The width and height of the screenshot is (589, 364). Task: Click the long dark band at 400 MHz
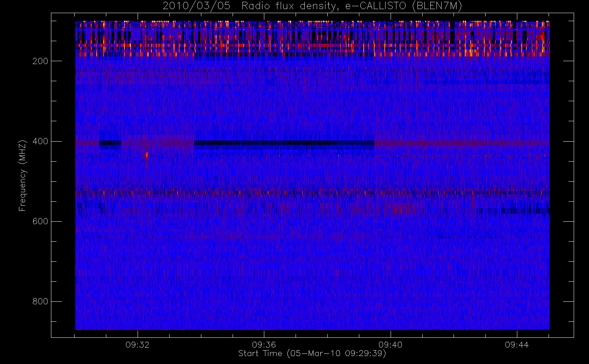[x=284, y=143]
